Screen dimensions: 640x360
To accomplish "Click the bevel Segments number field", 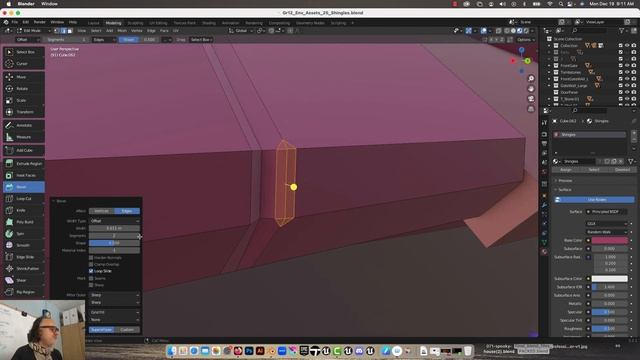I will [x=114, y=236].
